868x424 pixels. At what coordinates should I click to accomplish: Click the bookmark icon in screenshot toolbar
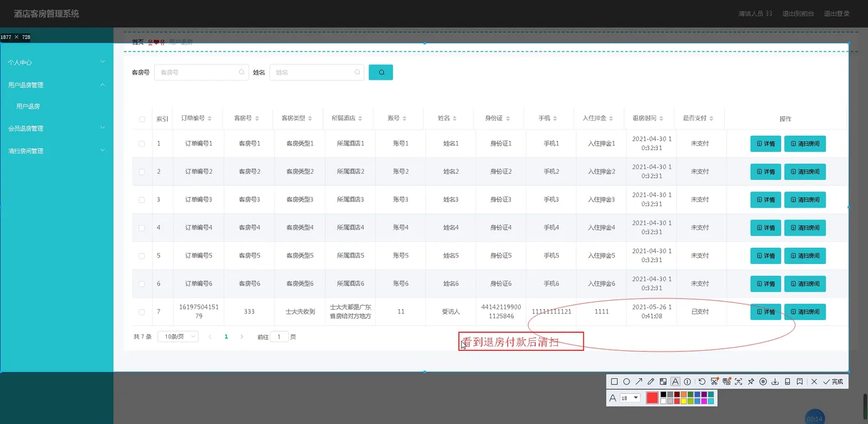[x=799, y=382]
